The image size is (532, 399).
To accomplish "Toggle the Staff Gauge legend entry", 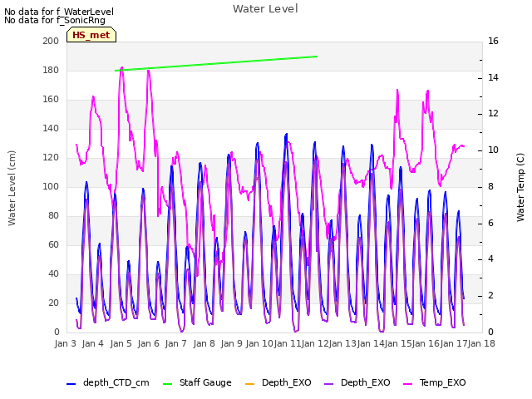I will pyautogui.click(x=197, y=382).
